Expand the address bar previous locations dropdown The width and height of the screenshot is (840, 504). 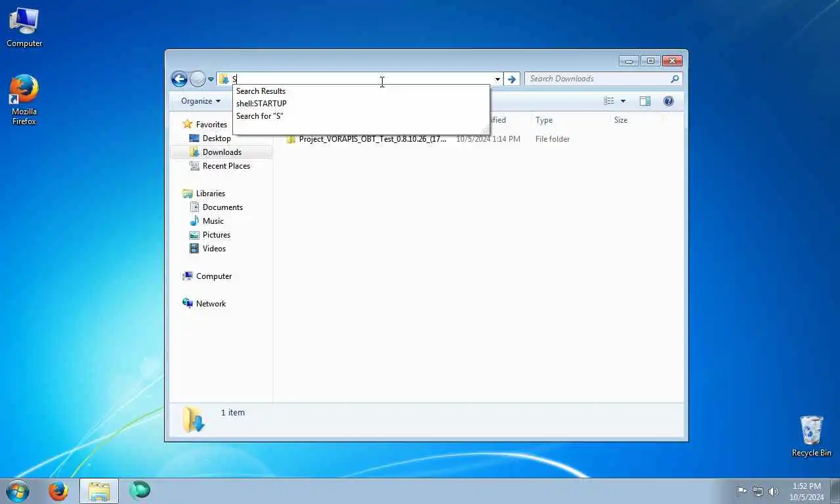click(x=497, y=79)
